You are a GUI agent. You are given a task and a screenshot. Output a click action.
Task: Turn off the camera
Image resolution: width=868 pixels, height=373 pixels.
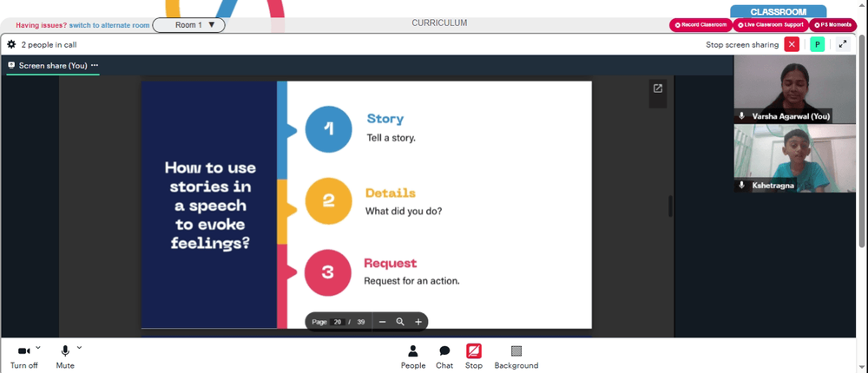click(23, 357)
